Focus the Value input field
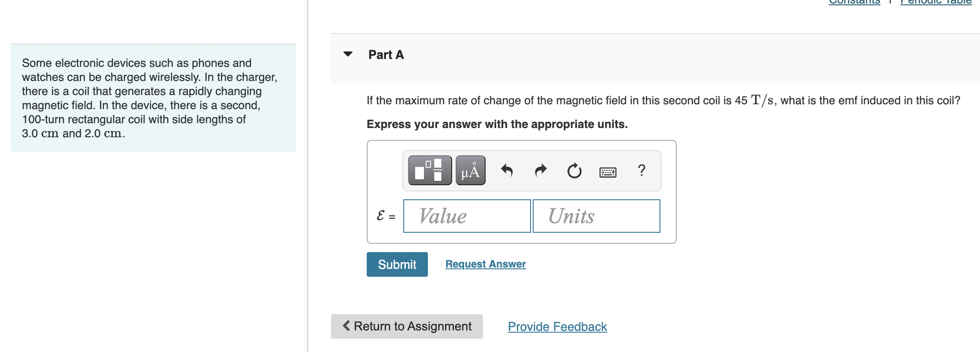 pyautogui.click(x=467, y=216)
